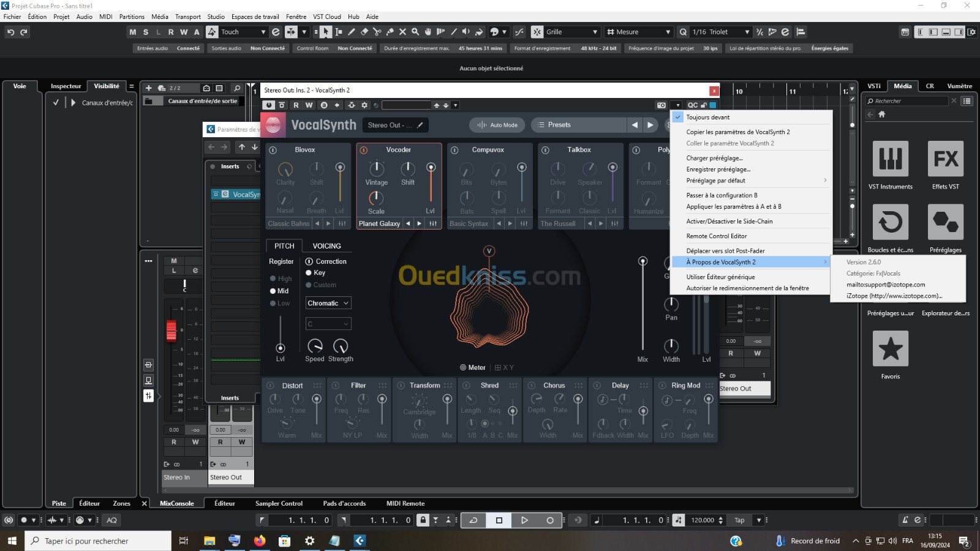Click the Tap tempo button

739,520
